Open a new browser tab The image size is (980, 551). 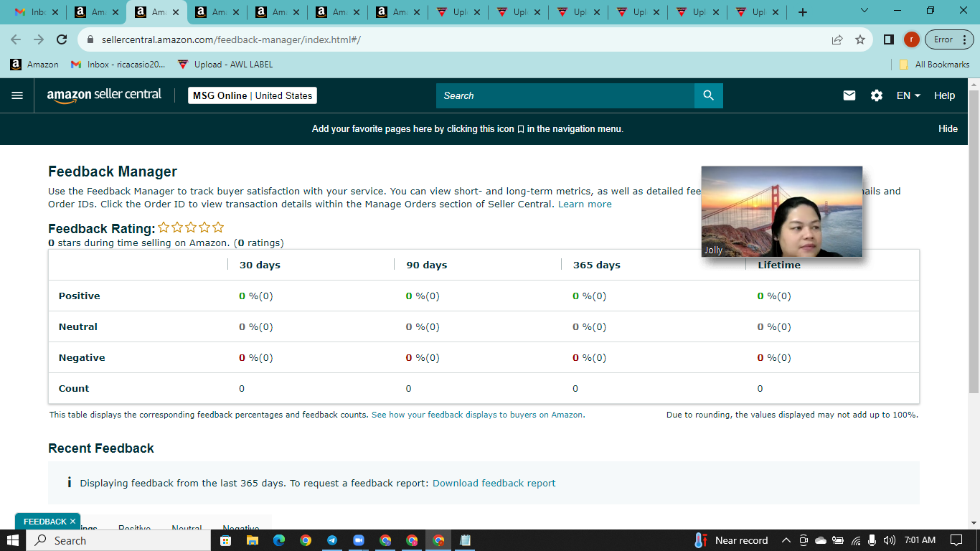pos(803,12)
